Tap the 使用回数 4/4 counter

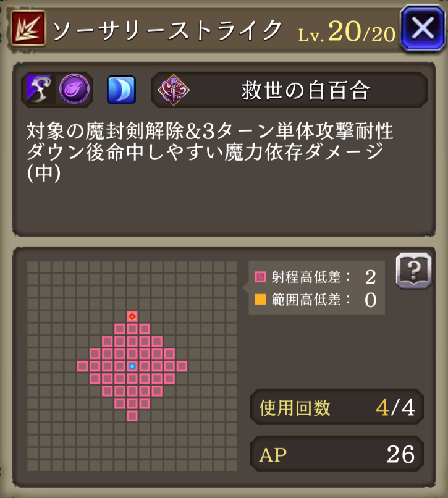[337, 407]
